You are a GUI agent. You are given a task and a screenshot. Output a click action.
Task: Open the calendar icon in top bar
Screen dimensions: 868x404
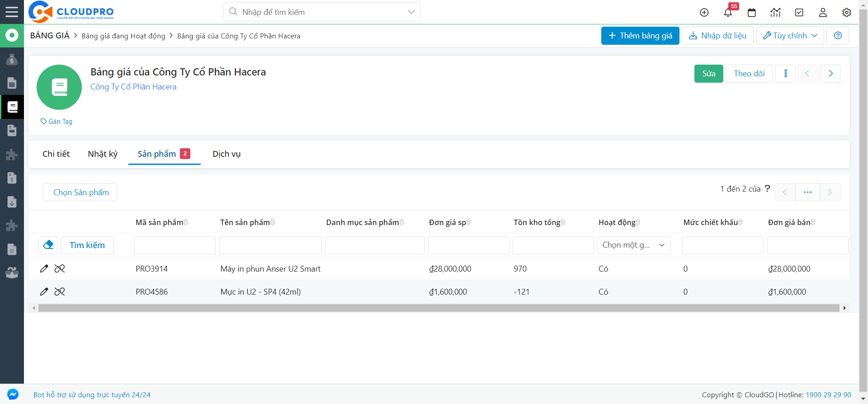752,13
